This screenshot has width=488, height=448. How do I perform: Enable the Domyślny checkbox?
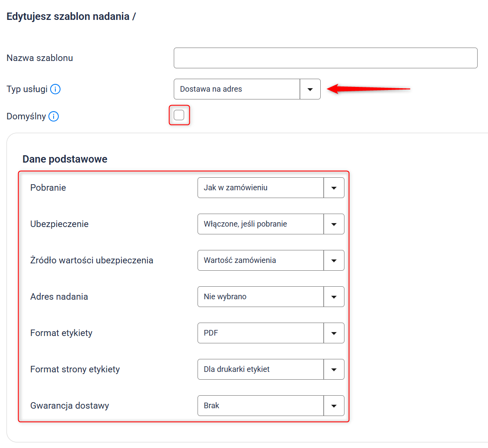[179, 115]
